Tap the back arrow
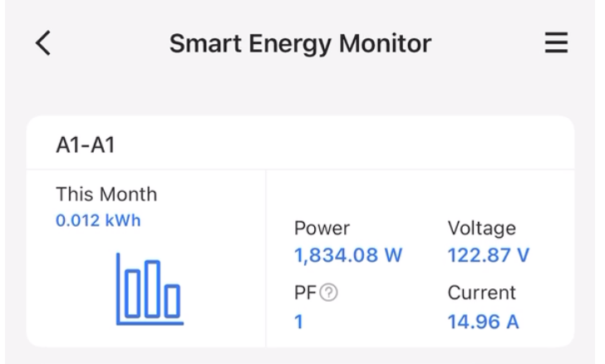The height and width of the screenshot is (364, 605). [43, 44]
